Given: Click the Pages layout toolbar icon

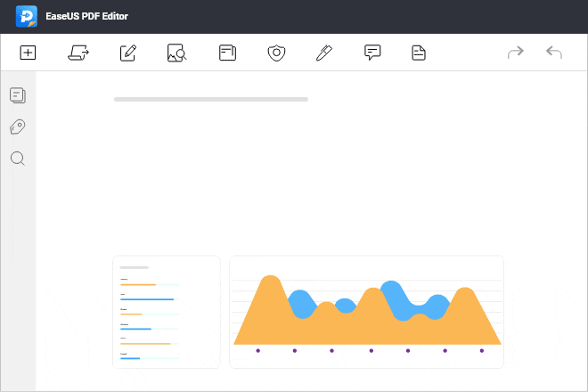Looking at the screenshot, I should pos(227,53).
